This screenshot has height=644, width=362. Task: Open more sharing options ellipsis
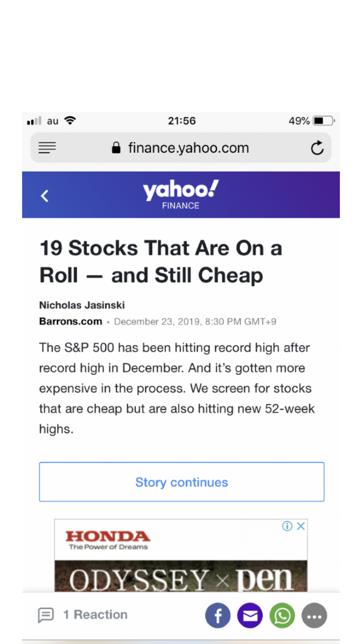314,616
